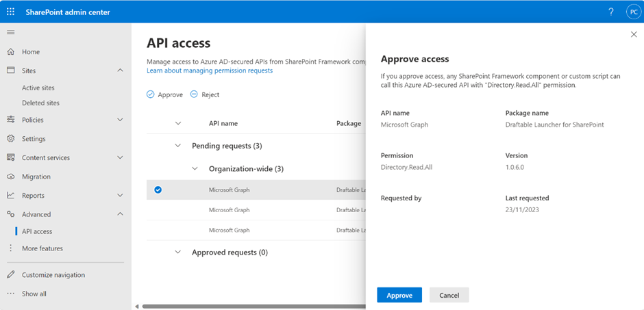Expand the Policies section chevron

[x=120, y=120]
